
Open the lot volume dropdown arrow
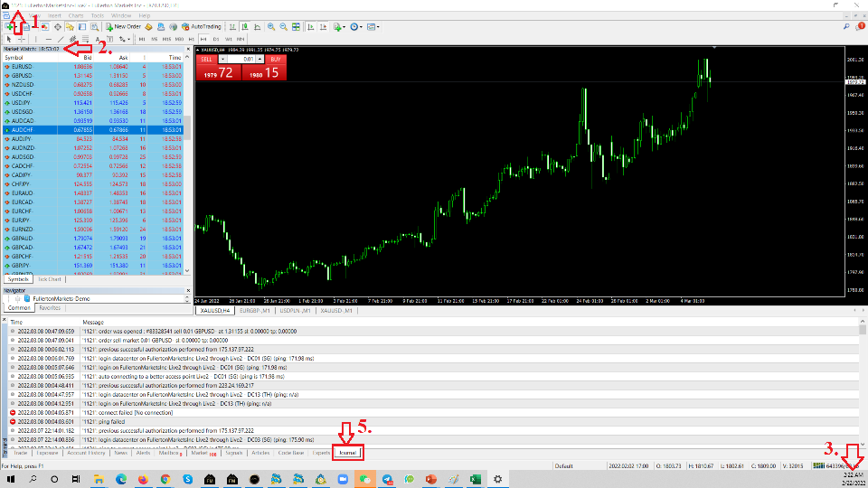tap(222, 60)
